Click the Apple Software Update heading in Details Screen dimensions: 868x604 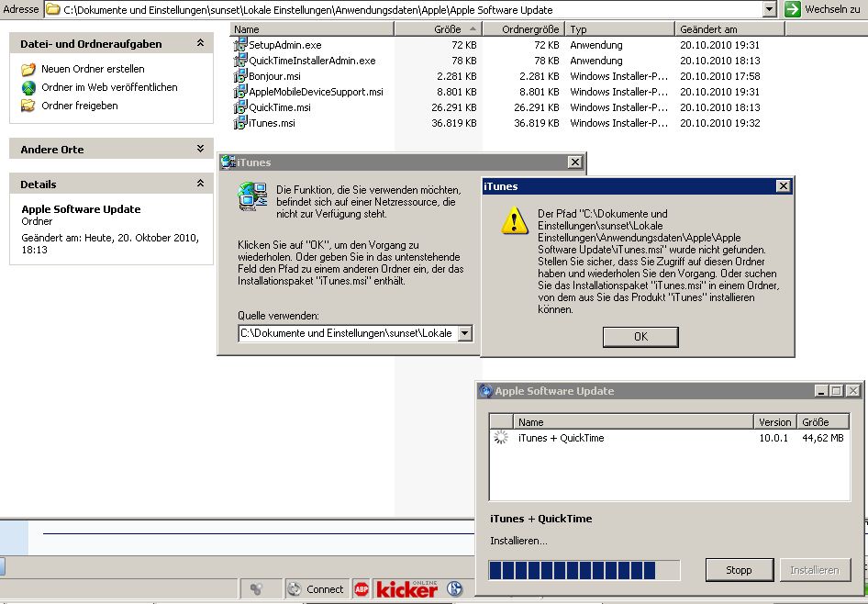pyautogui.click(x=81, y=209)
